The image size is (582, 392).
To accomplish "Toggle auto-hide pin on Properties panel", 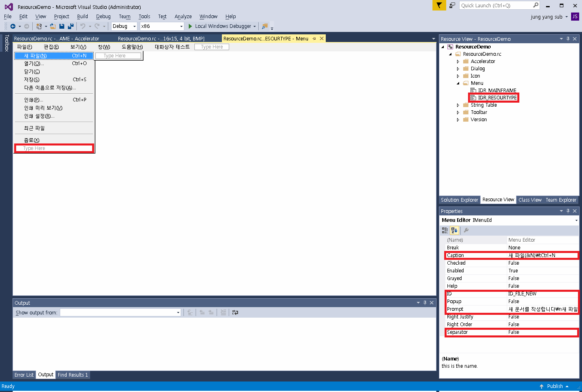I will click(568, 211).
